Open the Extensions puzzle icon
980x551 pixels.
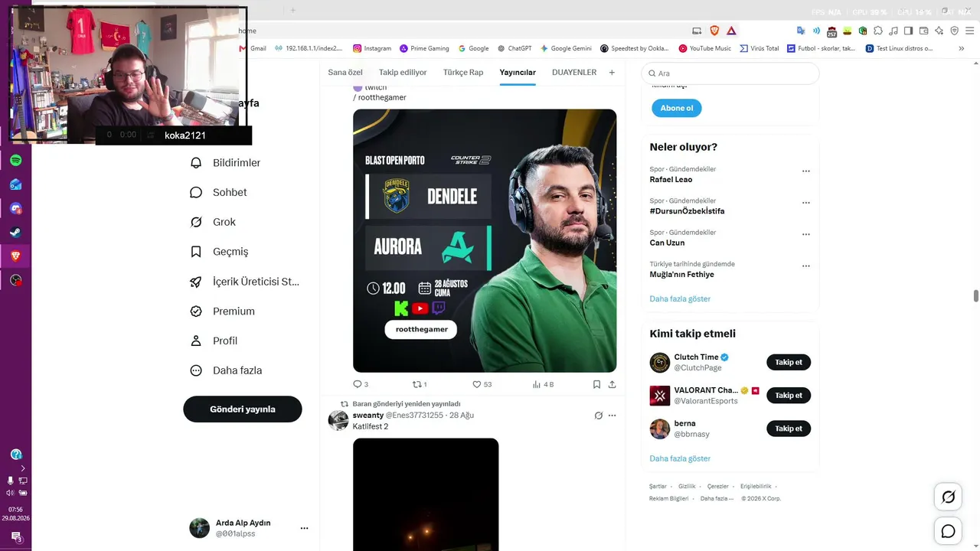click(878, 31)
